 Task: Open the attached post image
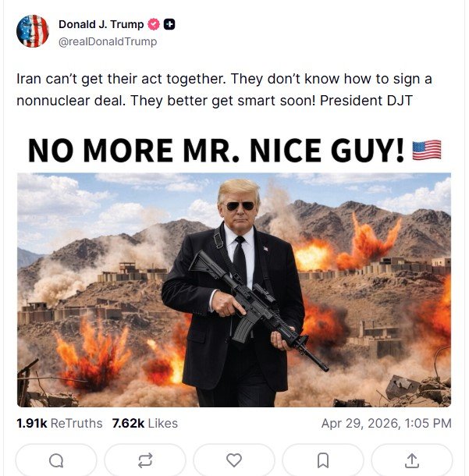[x=234, y=289]
